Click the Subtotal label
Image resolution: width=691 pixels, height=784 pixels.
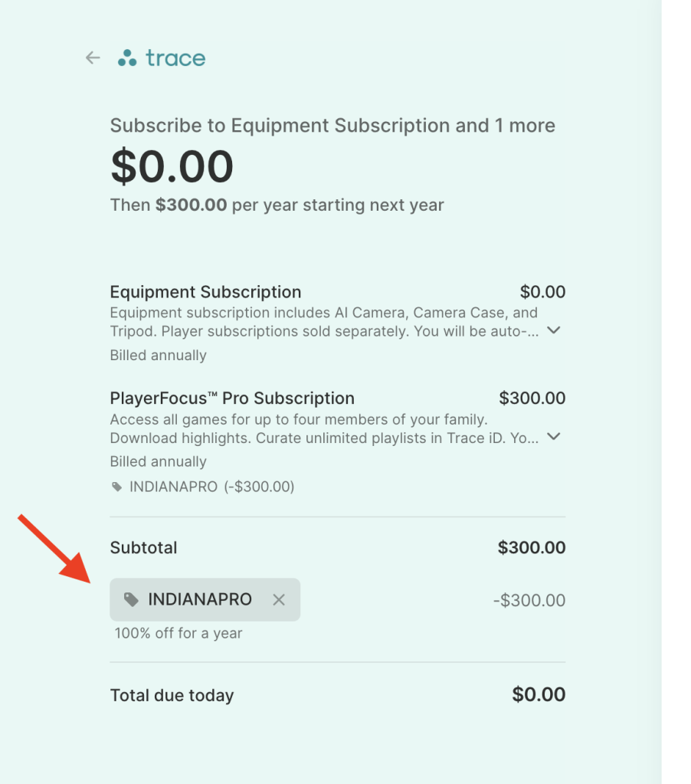coord(143,548)
